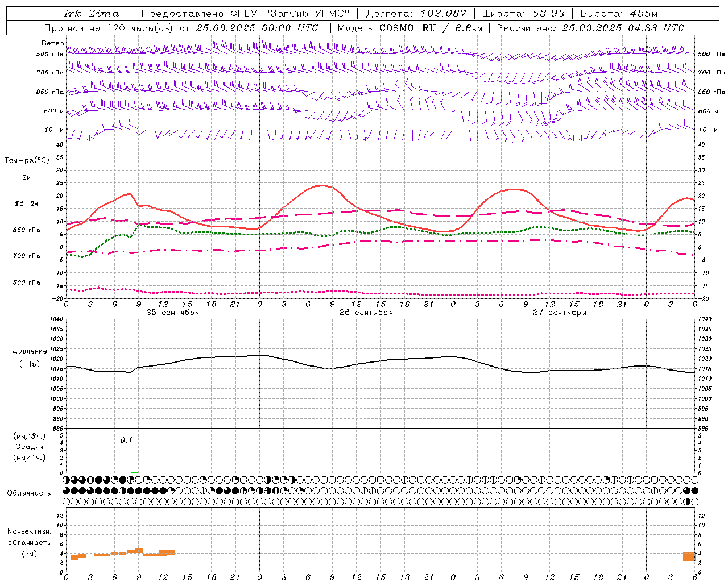Select the "Долгота: 102.087" header text

[x=416, y=14]
